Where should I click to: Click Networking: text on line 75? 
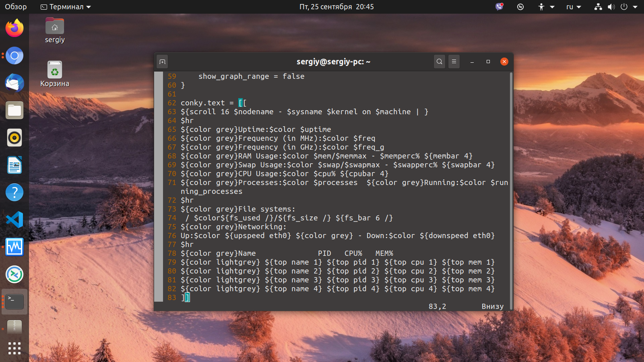tap(262, 227)
